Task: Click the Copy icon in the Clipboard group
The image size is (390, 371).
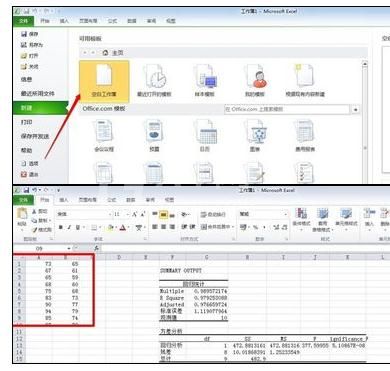Action: point(34,220)
